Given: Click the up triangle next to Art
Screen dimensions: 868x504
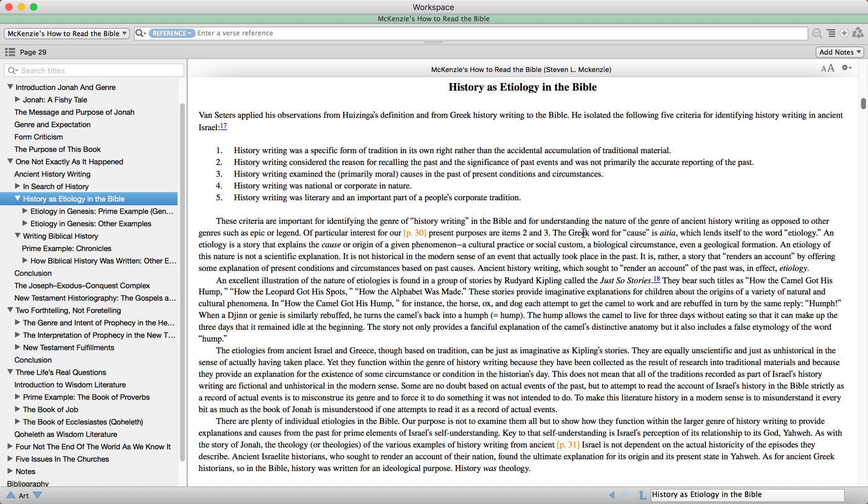Looking at the screenshot, I should (11, 495).
